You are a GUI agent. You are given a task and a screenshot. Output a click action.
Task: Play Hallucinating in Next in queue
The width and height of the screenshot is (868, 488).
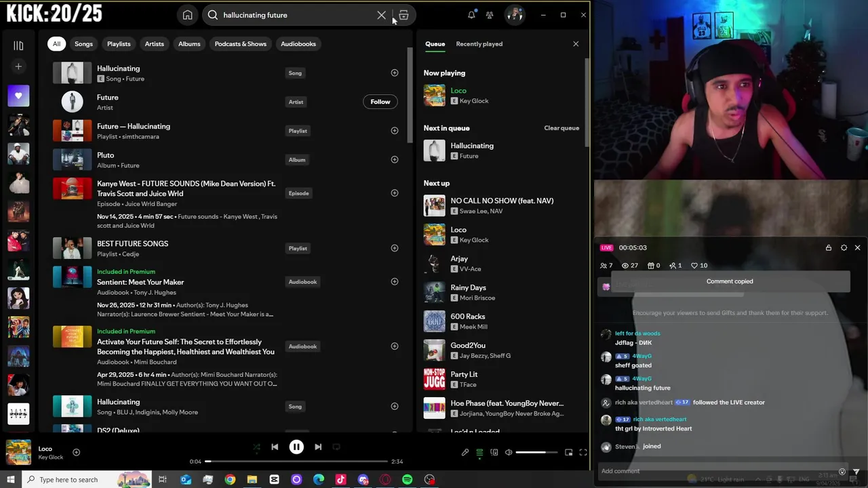tap(502, 150)
